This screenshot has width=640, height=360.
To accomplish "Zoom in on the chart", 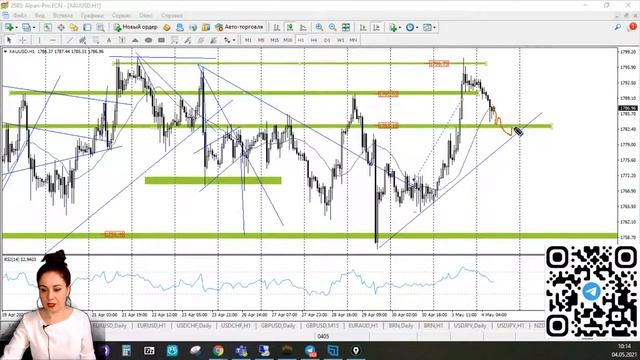I will tap(319, 27).
